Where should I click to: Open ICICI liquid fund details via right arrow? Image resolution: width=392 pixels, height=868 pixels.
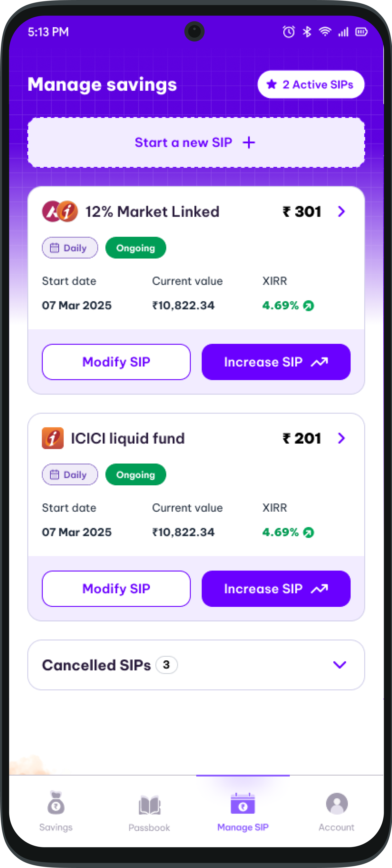(341, 438)
